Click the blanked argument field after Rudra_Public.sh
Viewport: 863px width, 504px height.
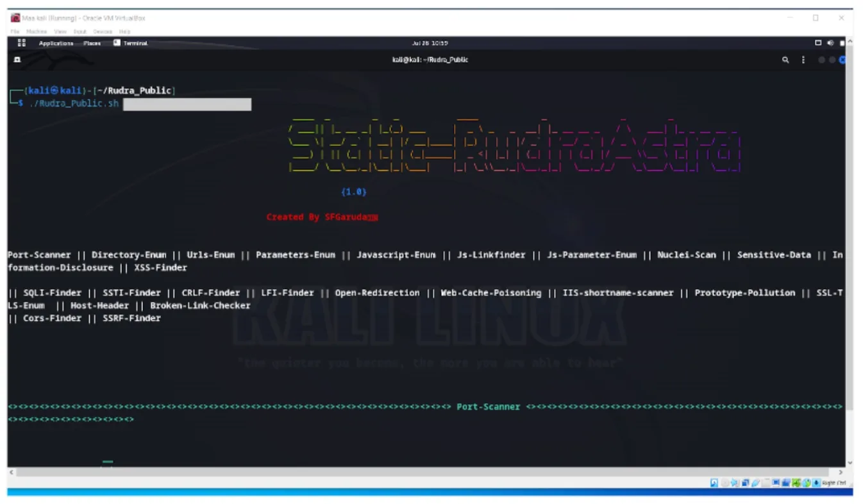click(x=187, y=104)
